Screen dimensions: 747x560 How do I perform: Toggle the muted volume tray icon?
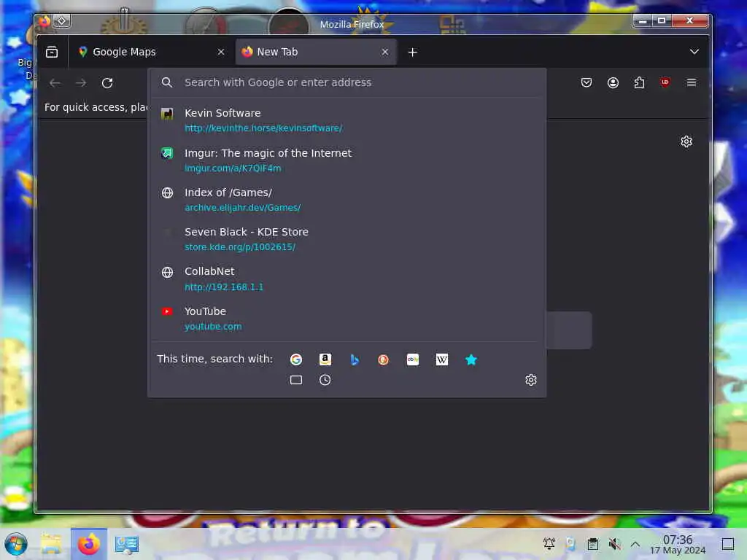pyautogui.click(x=614, y=544)
